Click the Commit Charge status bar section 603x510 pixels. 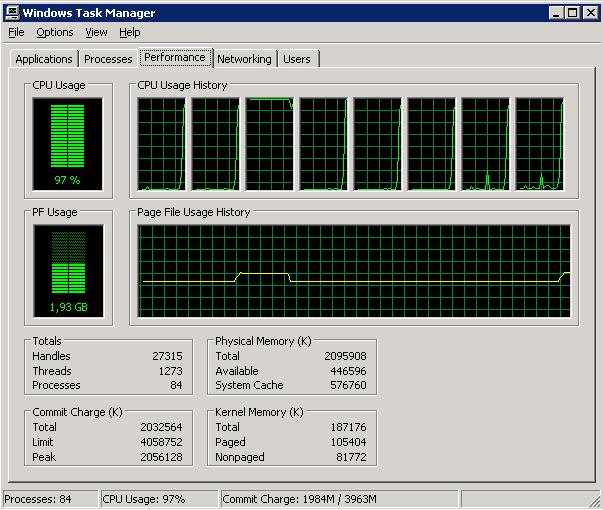click(337, 499)
